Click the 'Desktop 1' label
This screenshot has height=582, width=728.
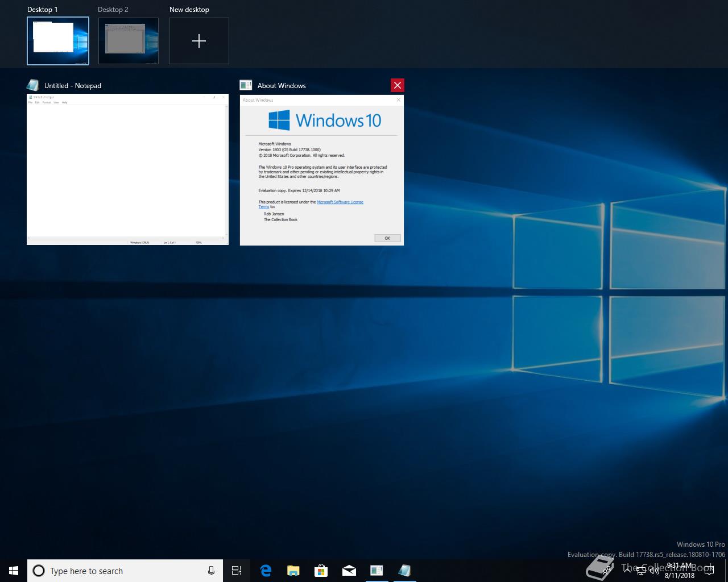(43, 10)
